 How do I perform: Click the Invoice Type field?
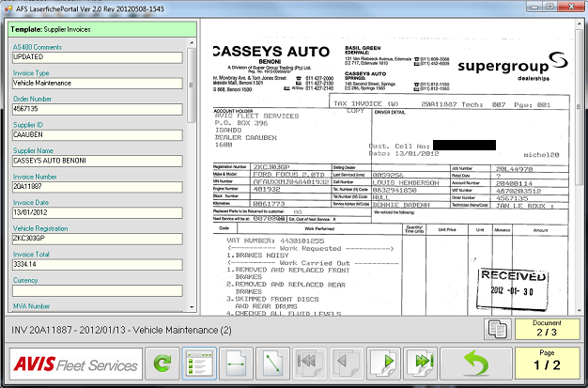98,83
